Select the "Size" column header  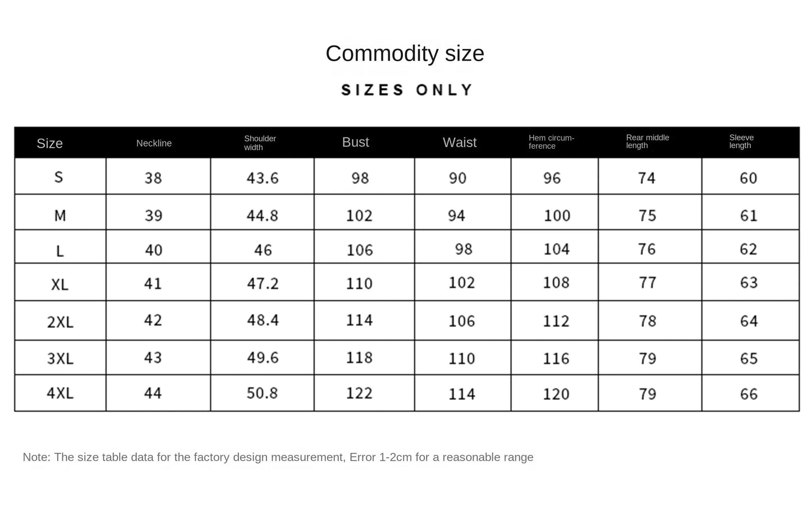(49, 143)
